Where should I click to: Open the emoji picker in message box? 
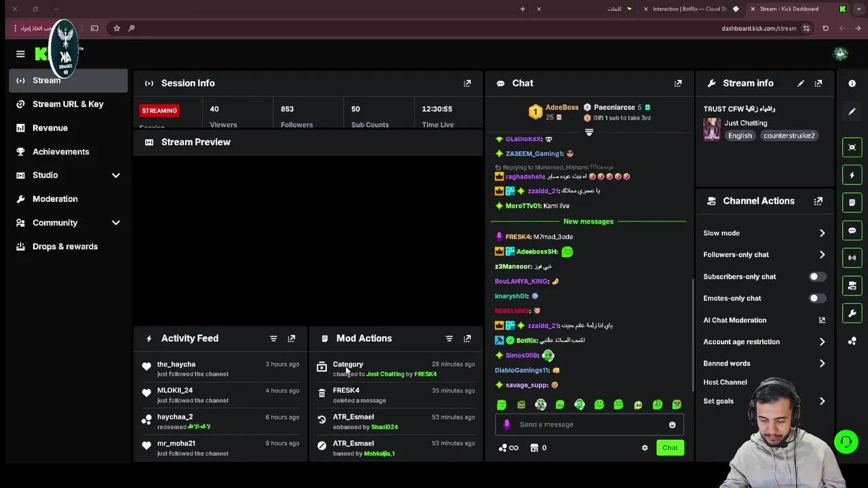[x=672, y=425]
